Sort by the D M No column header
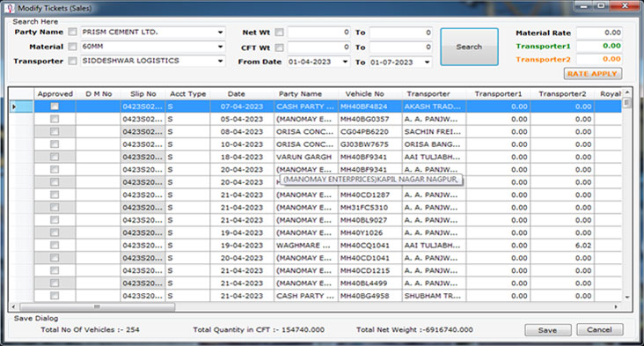644x346 pixels. point(99,93)
